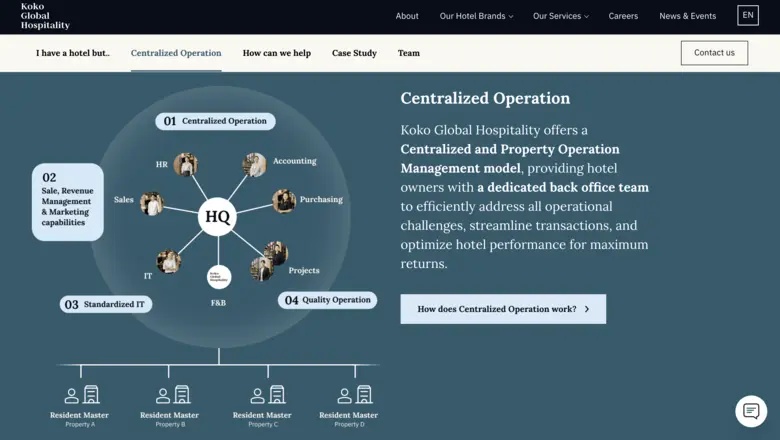Click the Resident Master Property C icon
The height and width of the screenshot is (440, 780).
point(262,395)
